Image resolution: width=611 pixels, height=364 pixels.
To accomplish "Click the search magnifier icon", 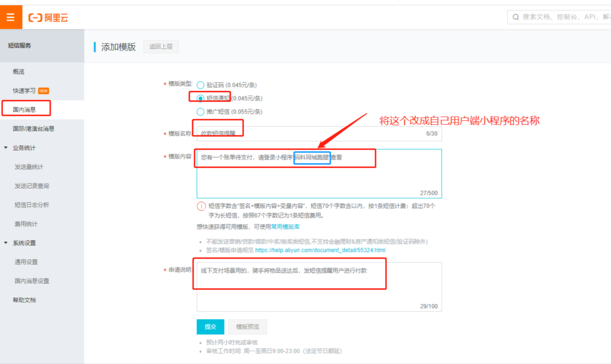I will tap(516, 17).
